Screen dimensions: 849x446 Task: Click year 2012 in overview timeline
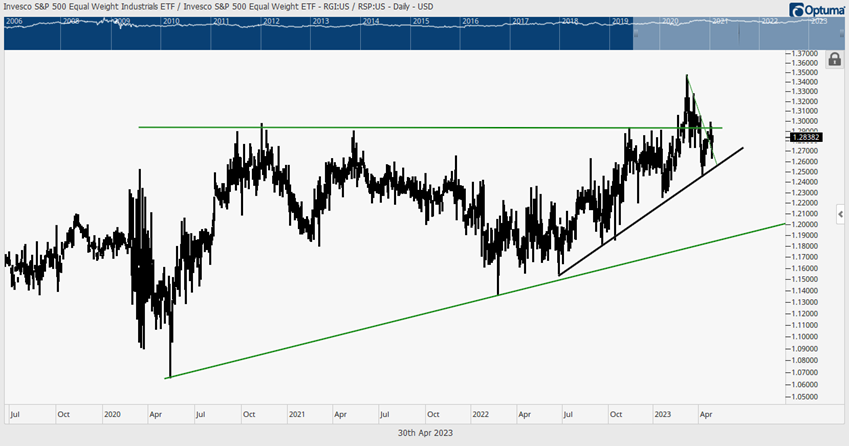point(271,21)
